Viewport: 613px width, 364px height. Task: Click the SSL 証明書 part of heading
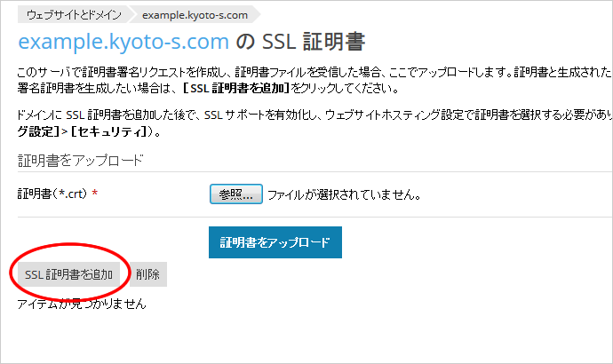tap(314, 42)
